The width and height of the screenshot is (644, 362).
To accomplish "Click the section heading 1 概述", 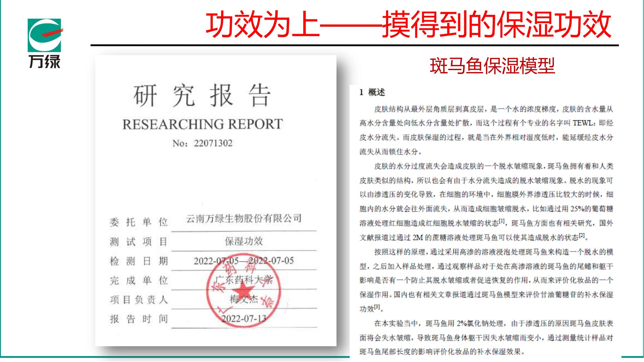I will [x=372, y=92].
